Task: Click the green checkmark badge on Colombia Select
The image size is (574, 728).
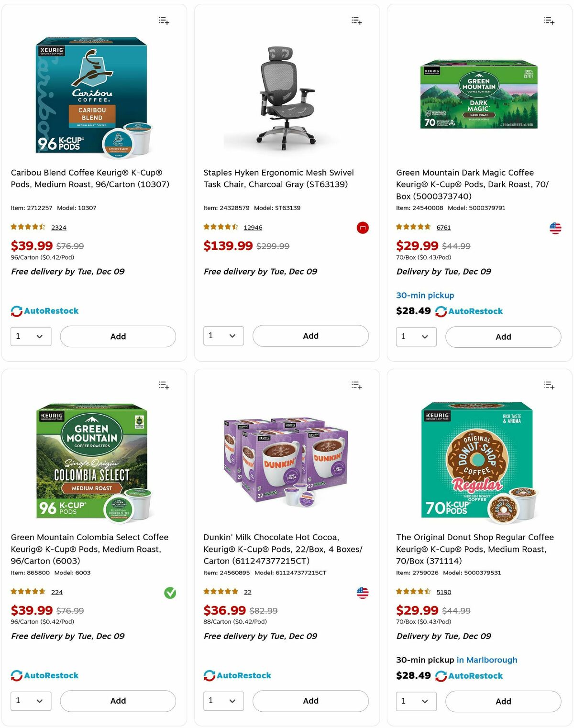Action: (169, 593)
